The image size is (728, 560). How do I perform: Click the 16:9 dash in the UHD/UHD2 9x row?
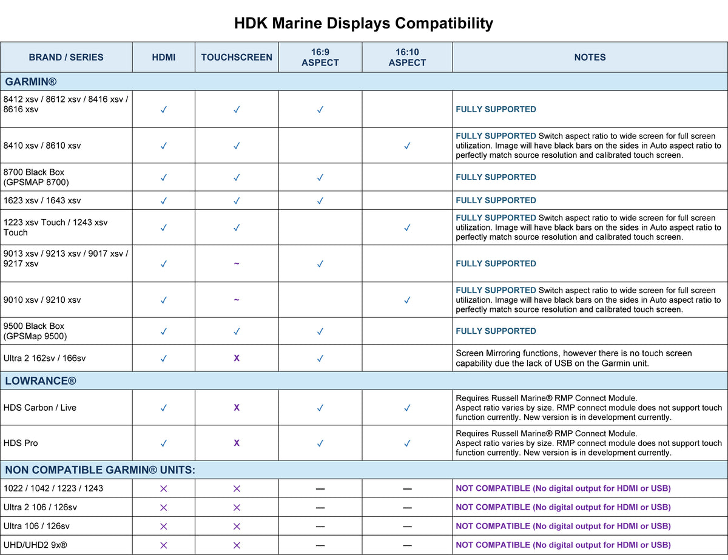point(320,545)
